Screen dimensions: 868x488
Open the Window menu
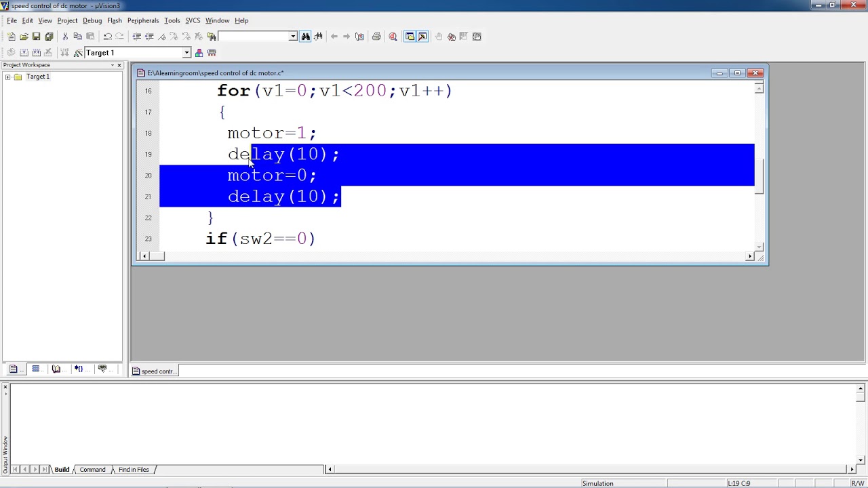[217, 20]
